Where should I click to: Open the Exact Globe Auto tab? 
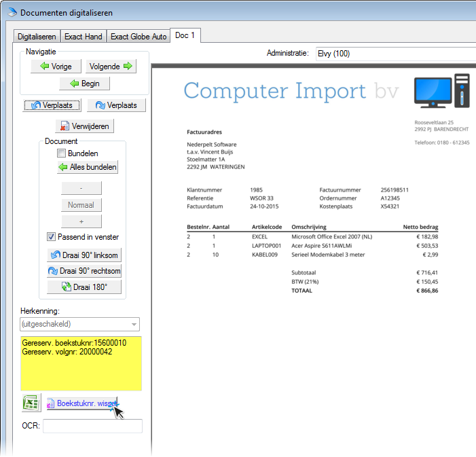(139, 36)
